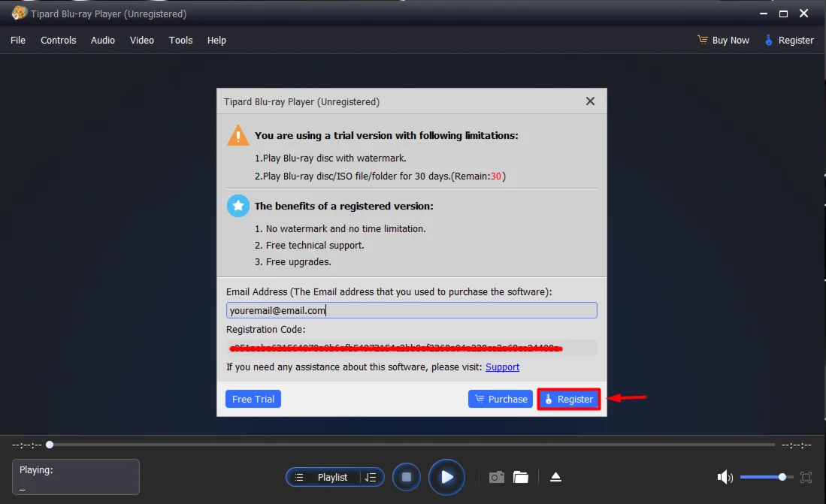Click the blue star benefits icon
This screenshot has width=826, height=504.
238,206
